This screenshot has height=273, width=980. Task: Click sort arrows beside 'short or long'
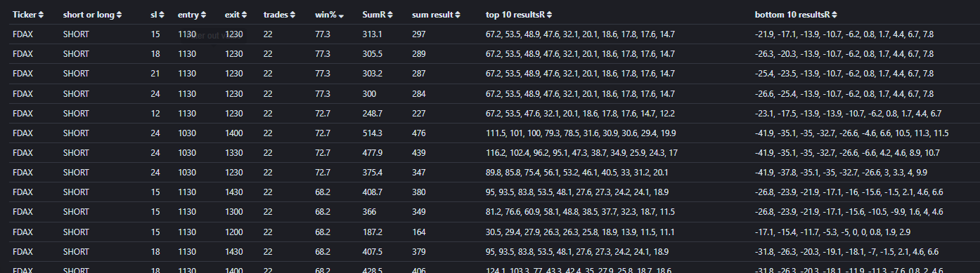(x=119, y=15)
